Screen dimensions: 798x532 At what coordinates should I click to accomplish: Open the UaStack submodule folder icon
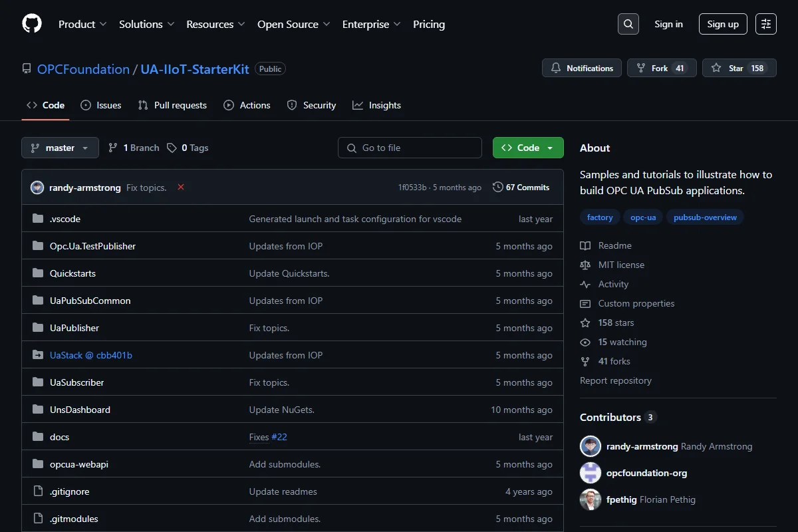coord(37,355)
